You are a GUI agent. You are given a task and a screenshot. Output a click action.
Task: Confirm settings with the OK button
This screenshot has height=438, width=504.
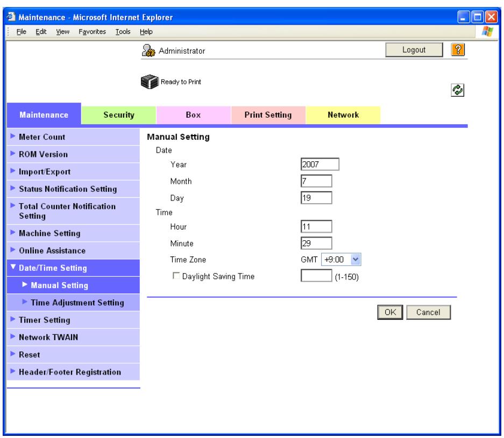pos(390,312)
